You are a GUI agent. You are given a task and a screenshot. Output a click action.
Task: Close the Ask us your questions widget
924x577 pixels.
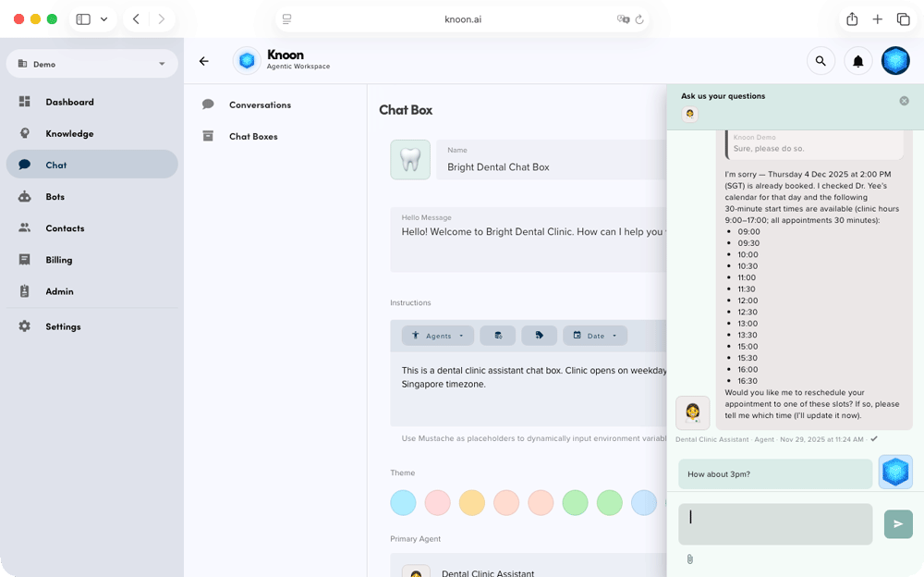tap(904, 100)
